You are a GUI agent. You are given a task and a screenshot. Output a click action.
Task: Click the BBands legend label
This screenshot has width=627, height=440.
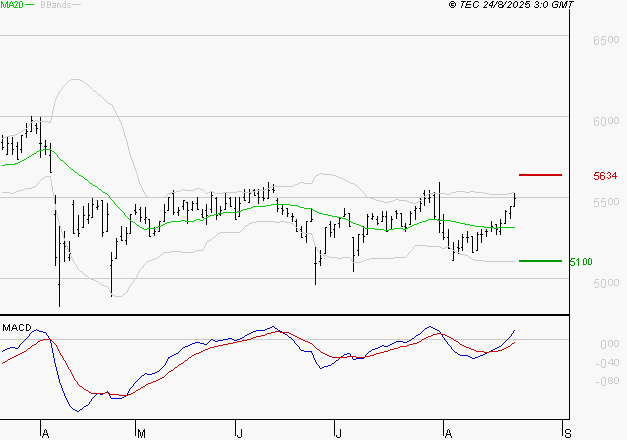pyautogui.click(x=54, y=5)
